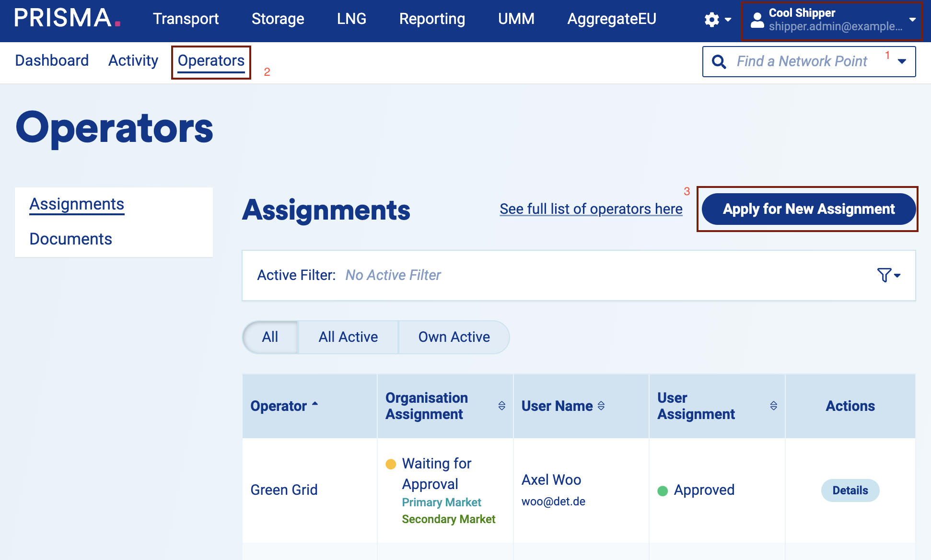Viewport: 931px width, 560px height.
Task: Sort by User Assignment arrows
Action: [773, 406]
